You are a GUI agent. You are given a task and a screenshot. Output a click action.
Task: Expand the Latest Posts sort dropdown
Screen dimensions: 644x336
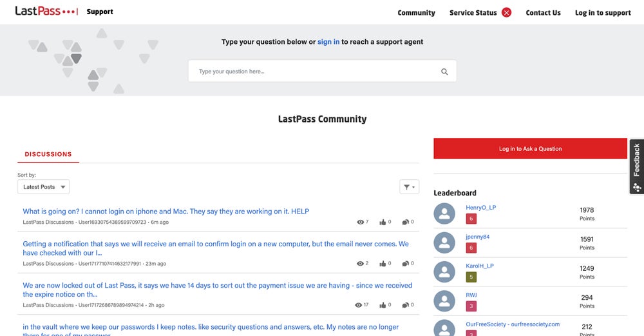coord(44,187)
